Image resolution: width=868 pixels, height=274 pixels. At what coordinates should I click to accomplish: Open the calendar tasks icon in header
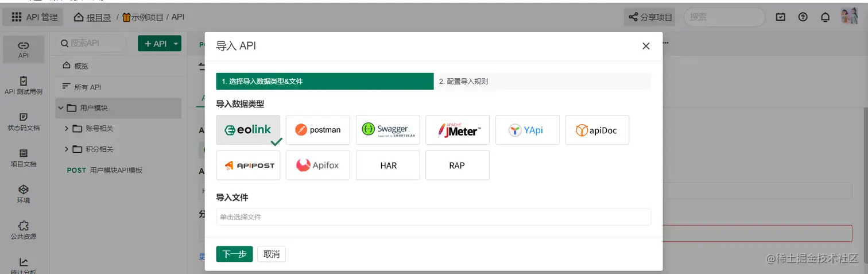coord(780,17)
